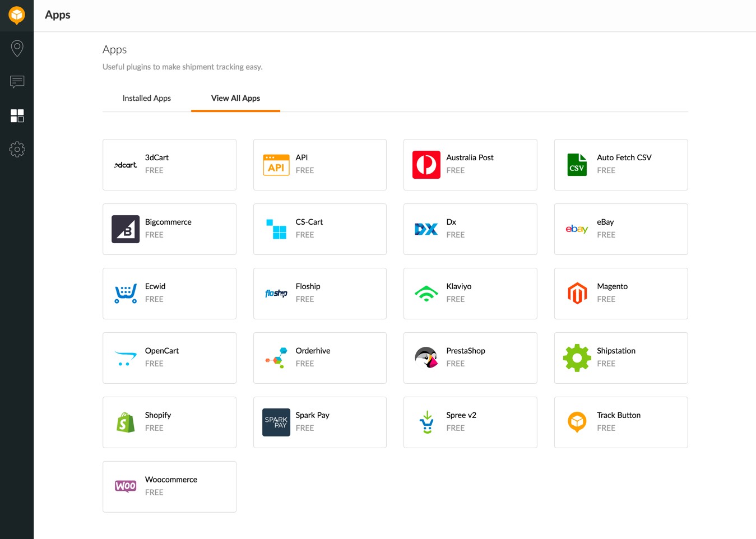Viewport: 756px width, 539px height.
Task: Click the eBay logo icon
Action: point(577,229)
